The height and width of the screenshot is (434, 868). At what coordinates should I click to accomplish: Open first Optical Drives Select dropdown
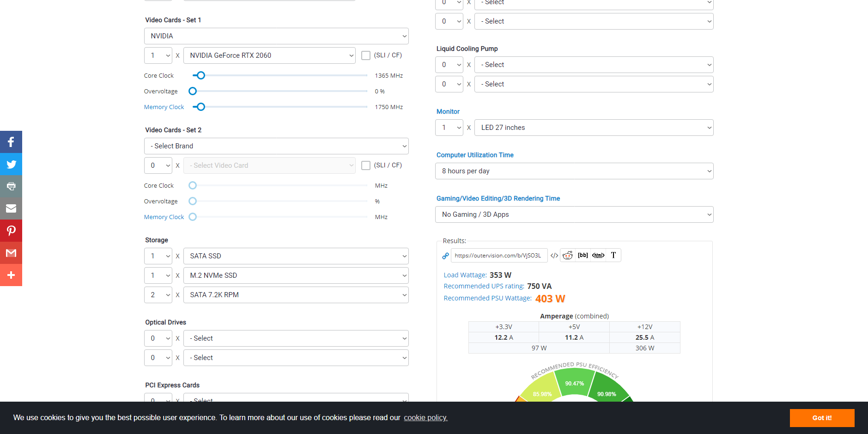click(x=296, y=338)
